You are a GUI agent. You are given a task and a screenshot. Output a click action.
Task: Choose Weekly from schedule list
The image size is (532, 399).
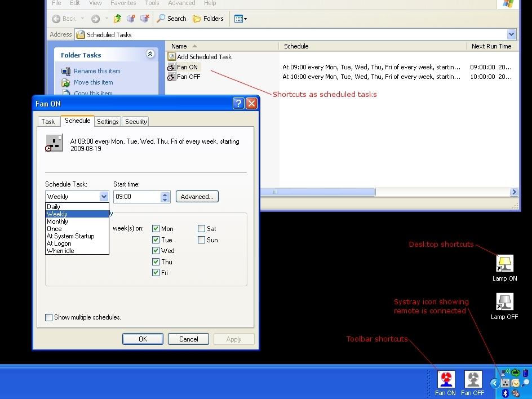point(77,214)
